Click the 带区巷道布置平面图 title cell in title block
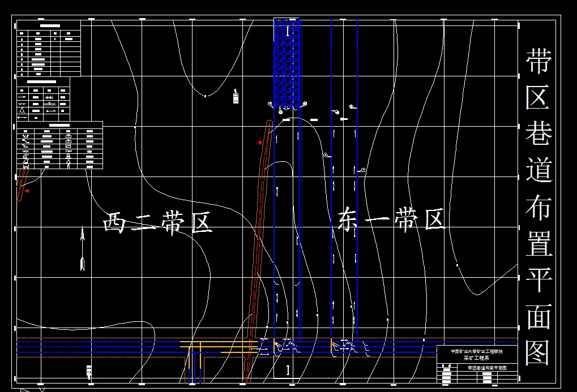 click(488, 368)
